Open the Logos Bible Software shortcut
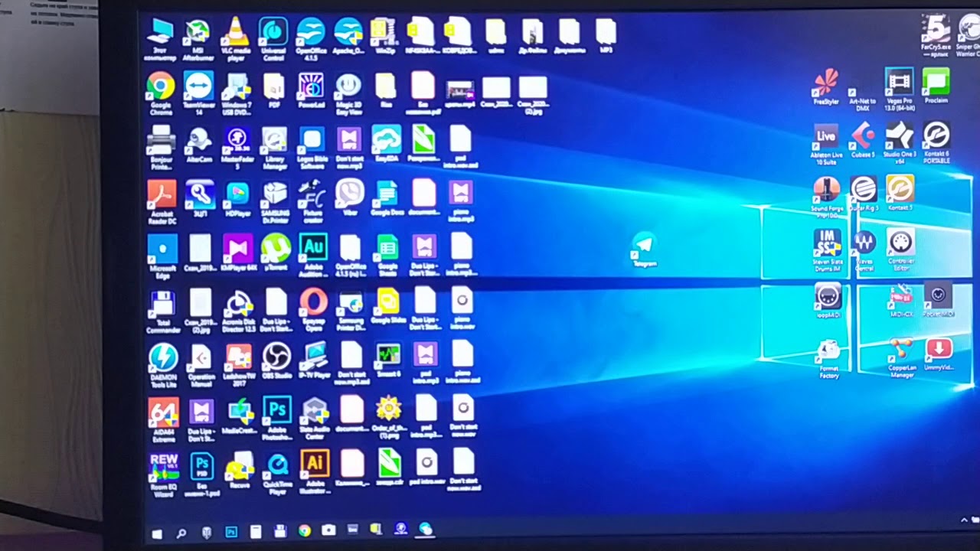 pyautogui.click(x=312, y=147)
